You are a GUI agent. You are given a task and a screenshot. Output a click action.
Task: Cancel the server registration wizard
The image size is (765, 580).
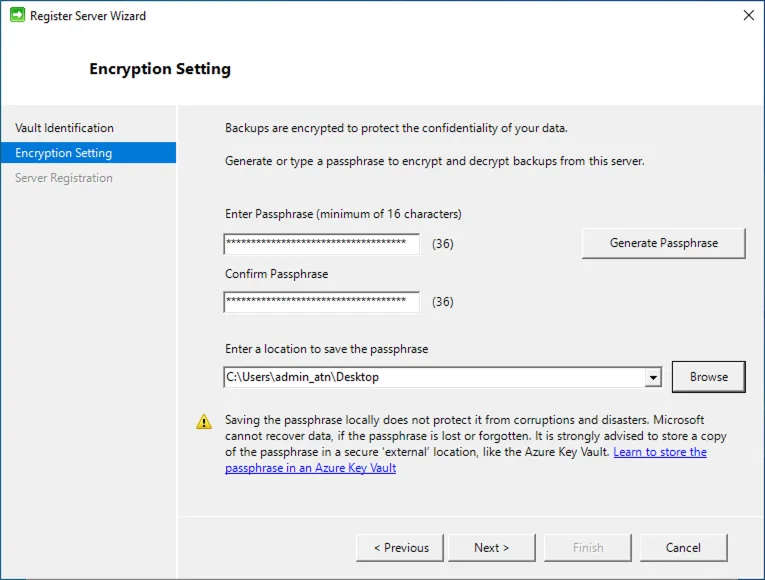pyautogui.click(x=683, y=547)
